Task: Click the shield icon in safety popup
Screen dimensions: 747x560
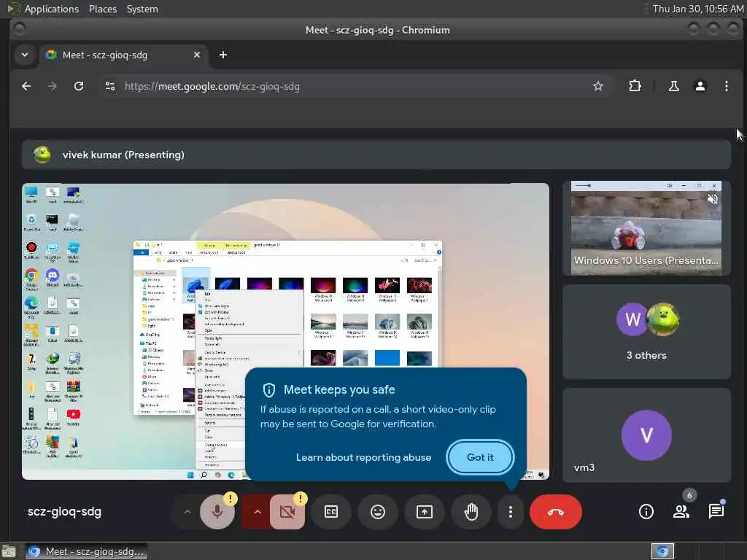Action: (269, 390)
